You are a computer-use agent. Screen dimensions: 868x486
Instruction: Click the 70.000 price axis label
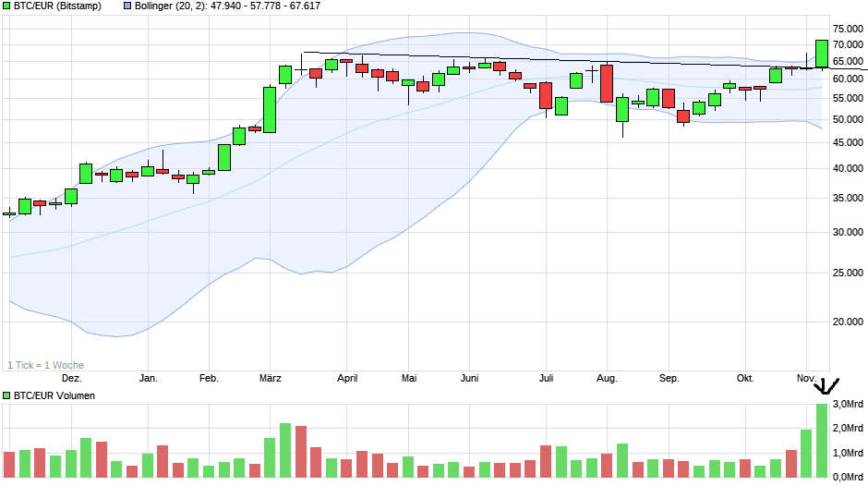[x=848, y=44]
